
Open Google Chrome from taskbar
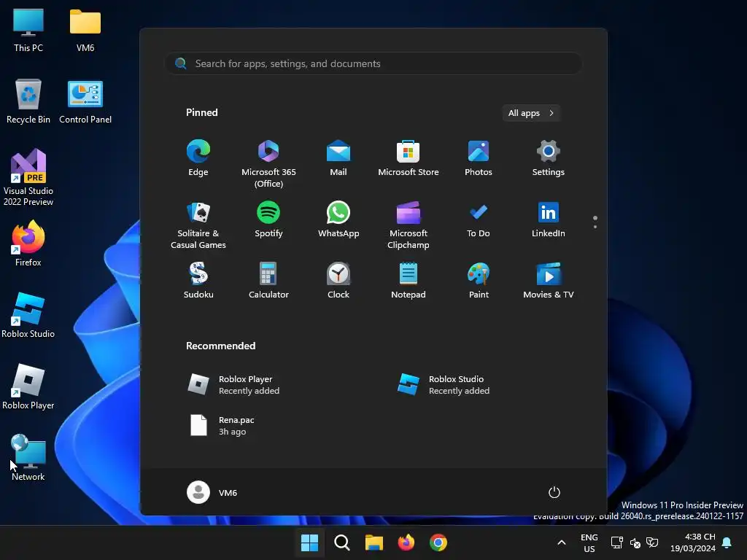(x=438, y=542)
